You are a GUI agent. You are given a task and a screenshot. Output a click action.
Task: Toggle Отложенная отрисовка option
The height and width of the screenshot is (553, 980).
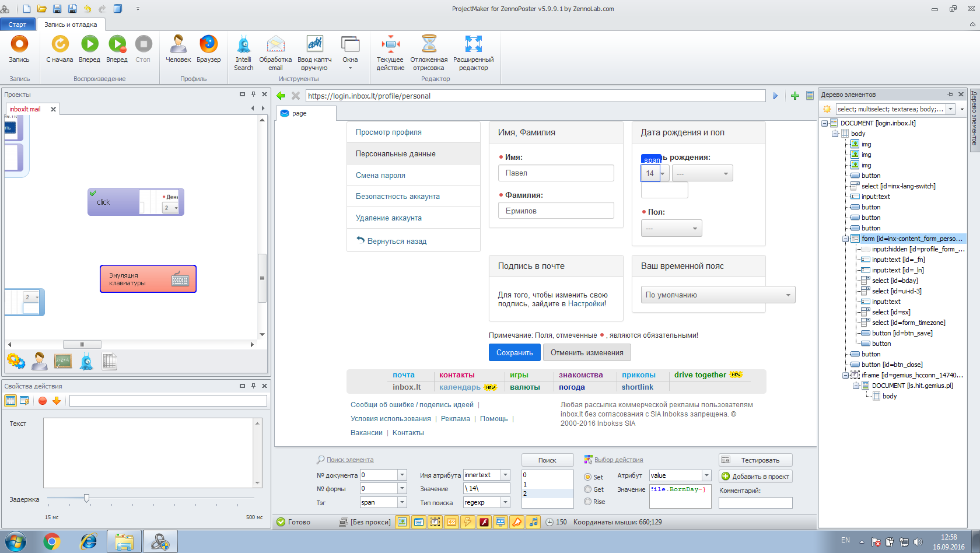pos(429,52)
